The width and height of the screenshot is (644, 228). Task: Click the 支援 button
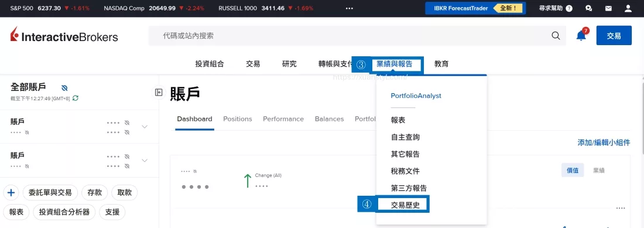tap(112, 212)
